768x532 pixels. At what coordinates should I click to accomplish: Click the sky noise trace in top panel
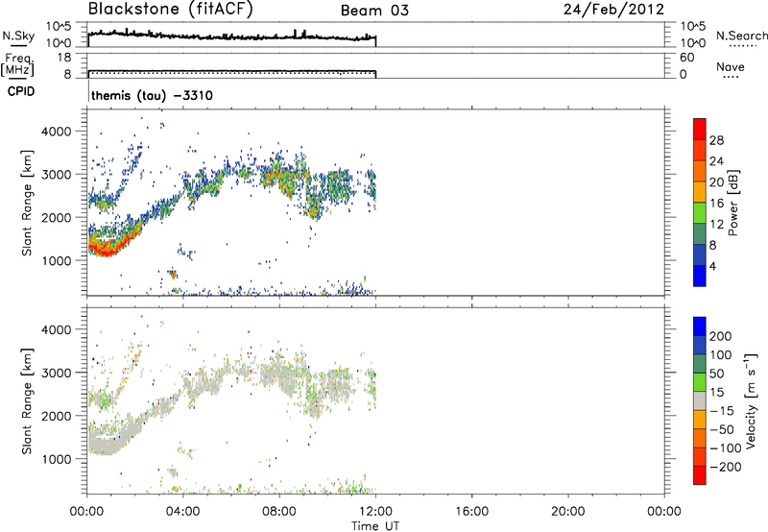(231, 36)
